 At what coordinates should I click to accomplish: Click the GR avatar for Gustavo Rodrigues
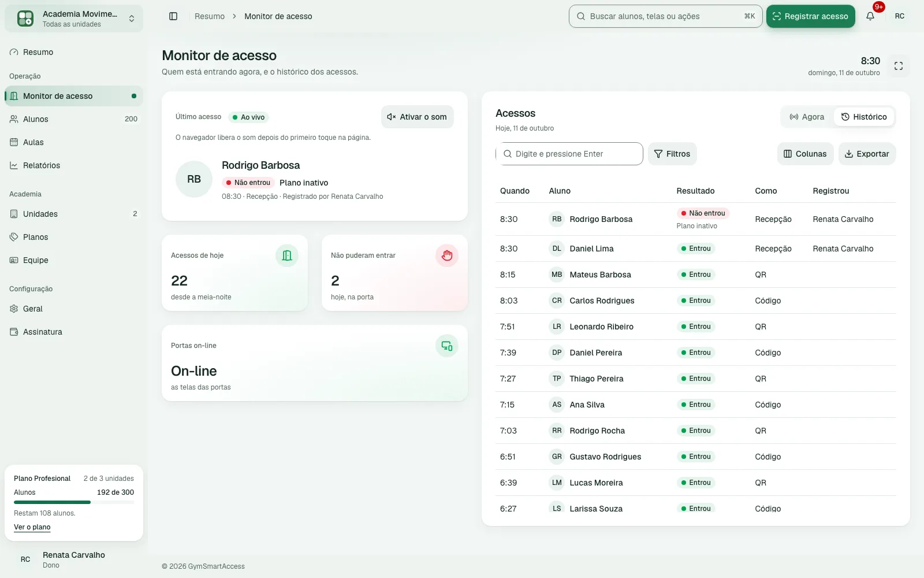pos(557,457)
